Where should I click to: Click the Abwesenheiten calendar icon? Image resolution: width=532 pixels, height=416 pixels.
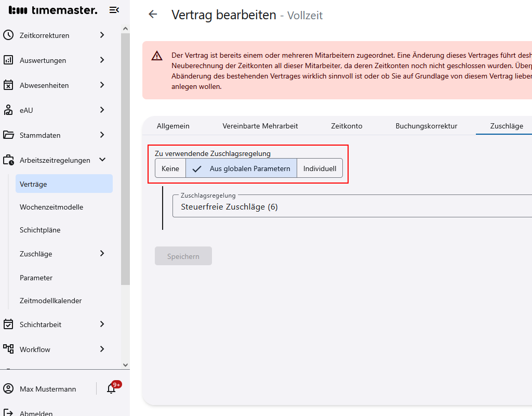coord(8,85)
